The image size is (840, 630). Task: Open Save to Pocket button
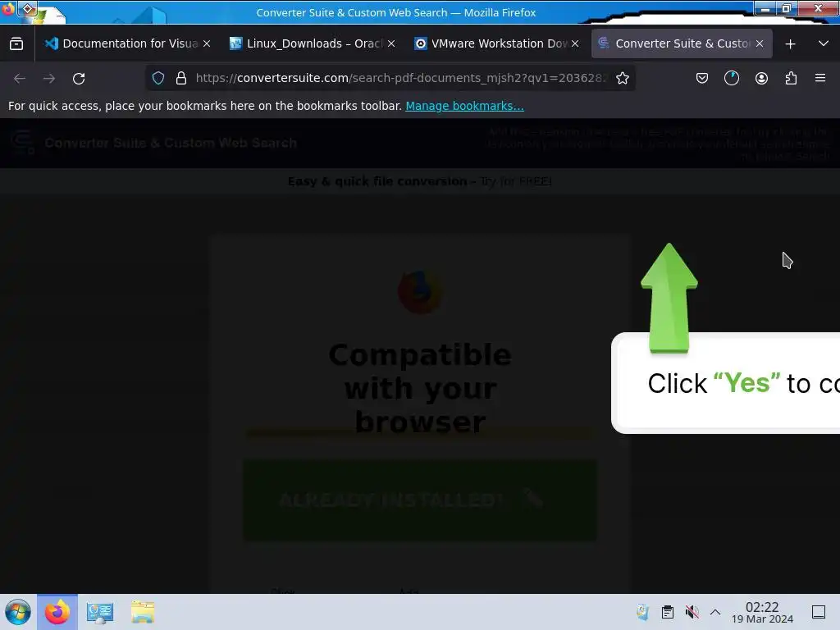(702, 78)
